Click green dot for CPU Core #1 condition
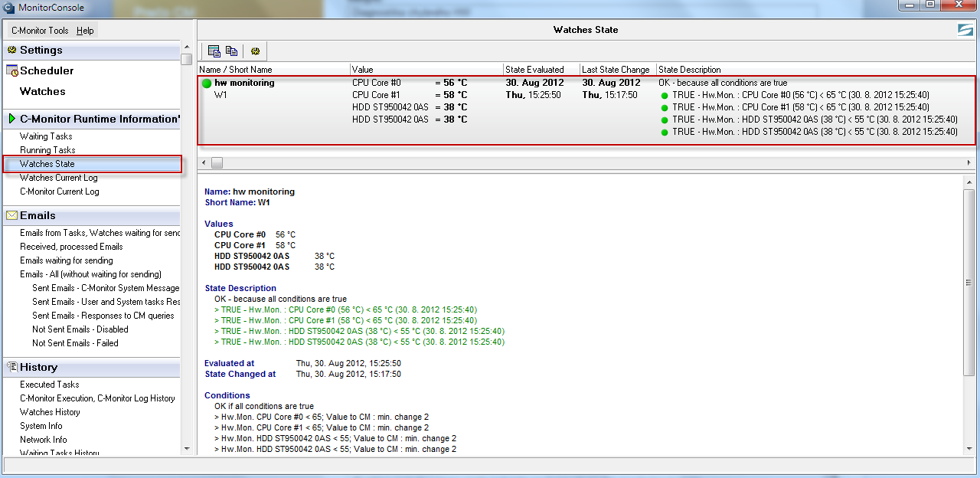 (x=664, y=107)
